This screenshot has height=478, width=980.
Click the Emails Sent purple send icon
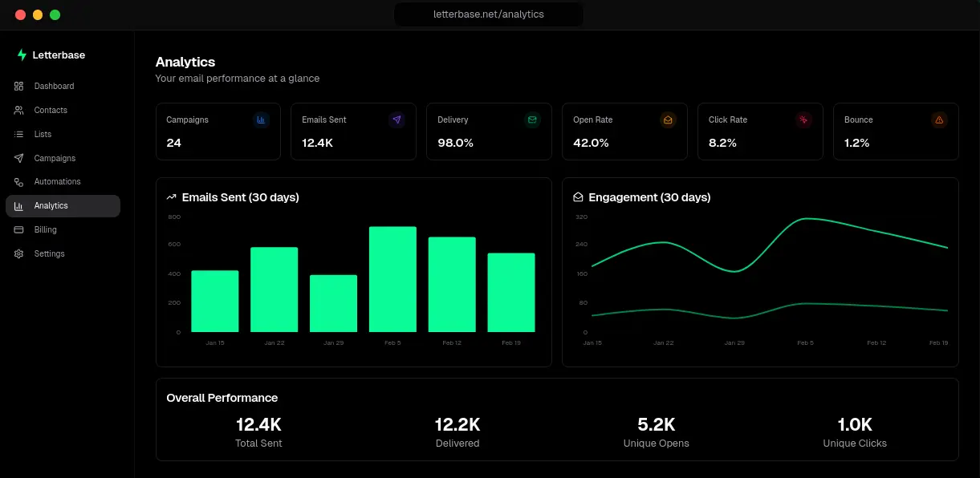[x=396, y=119]
